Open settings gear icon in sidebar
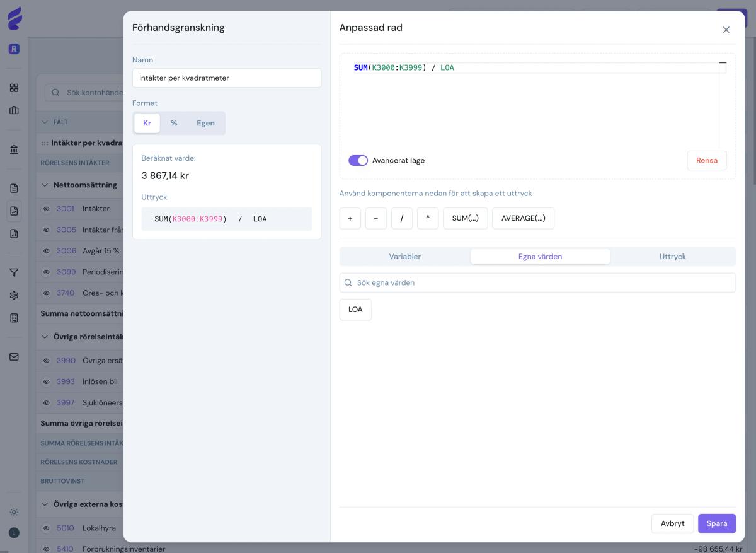This screenshot has width=756, height=553. (14, 295)
